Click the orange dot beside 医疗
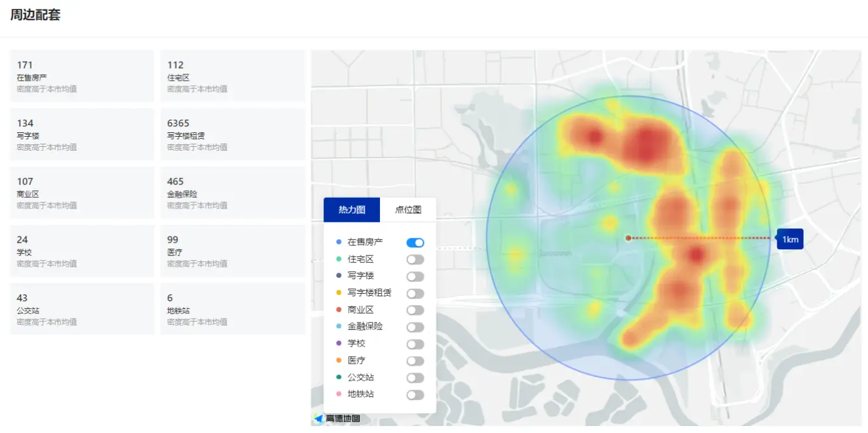This screenshot has height=433, width=868. (339, 361)
